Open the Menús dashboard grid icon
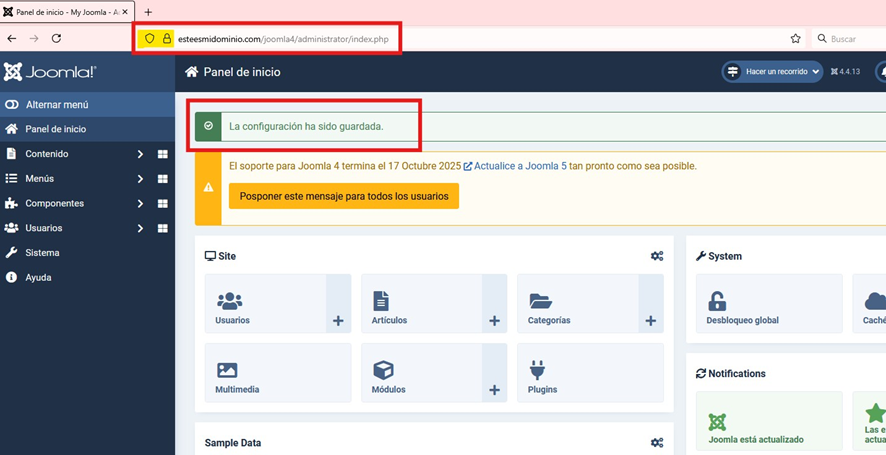This screenshot has width=886, height=455. 163,179
